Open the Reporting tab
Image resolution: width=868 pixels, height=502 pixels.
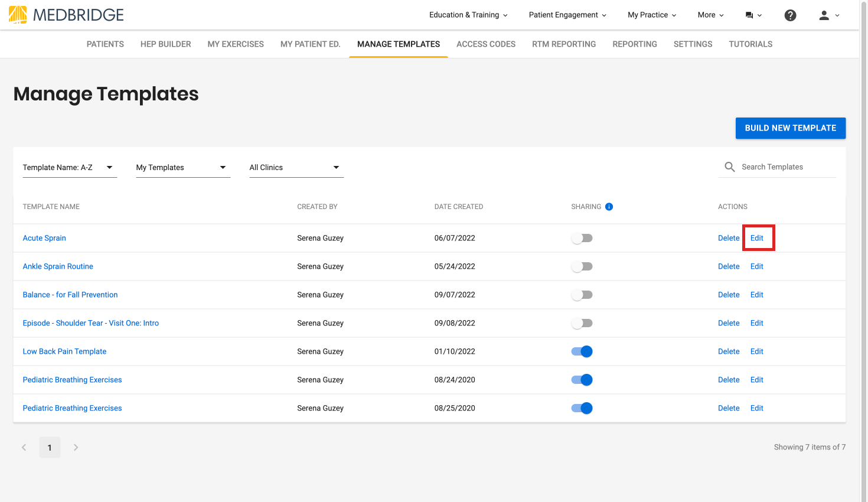click(635, 44)
